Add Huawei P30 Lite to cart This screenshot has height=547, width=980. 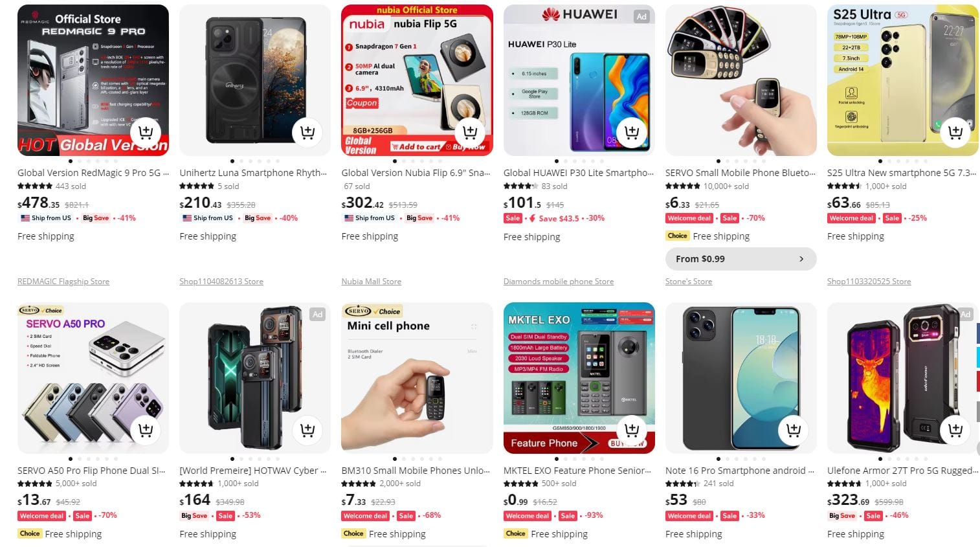(632, 132)
